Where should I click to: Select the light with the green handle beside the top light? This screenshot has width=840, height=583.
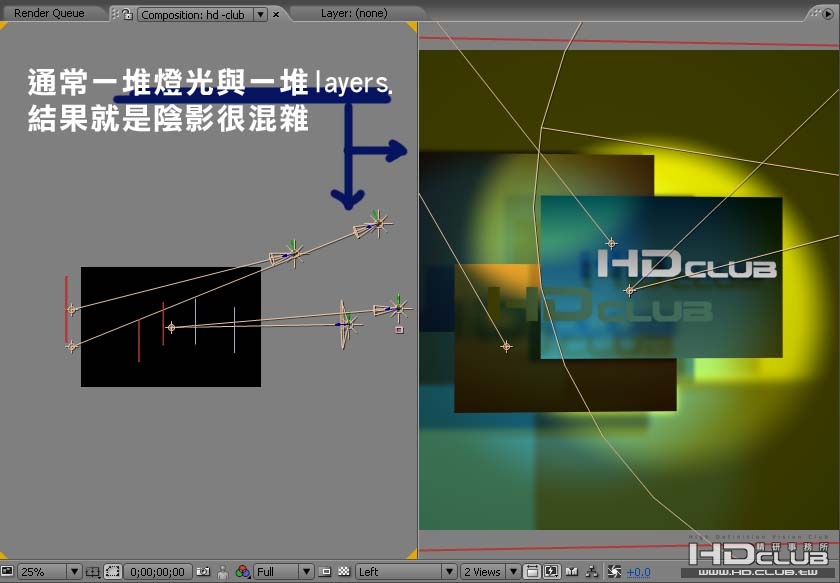click(x=294, y=253)
